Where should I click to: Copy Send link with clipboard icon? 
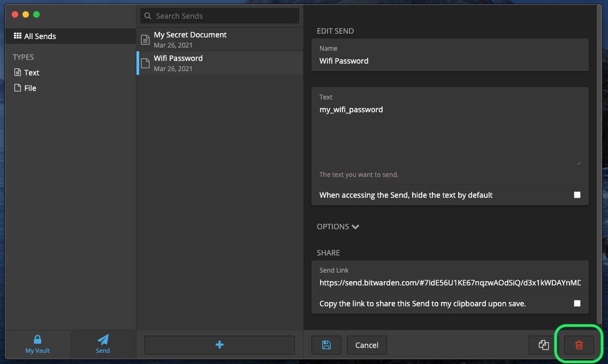(544, 345)
